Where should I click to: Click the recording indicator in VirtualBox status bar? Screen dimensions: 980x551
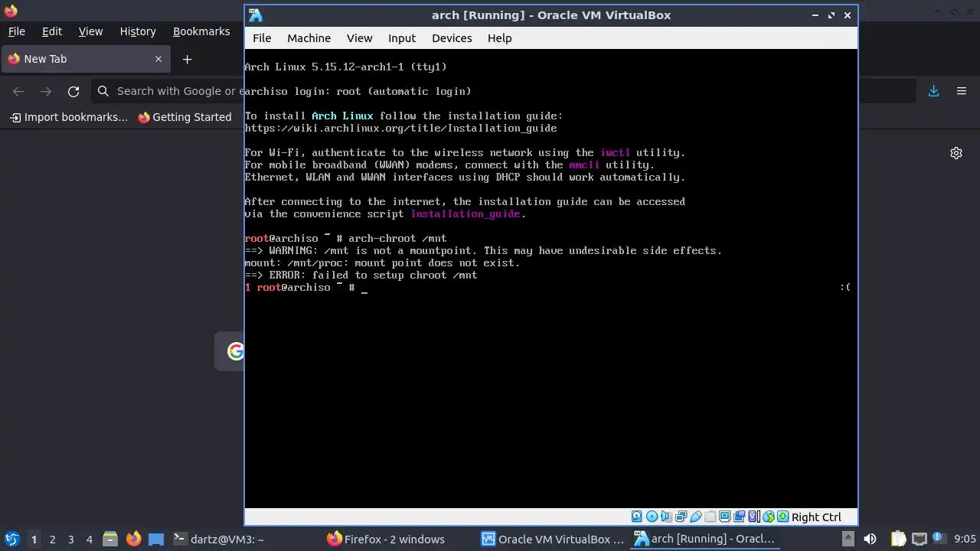coord(739,517)
